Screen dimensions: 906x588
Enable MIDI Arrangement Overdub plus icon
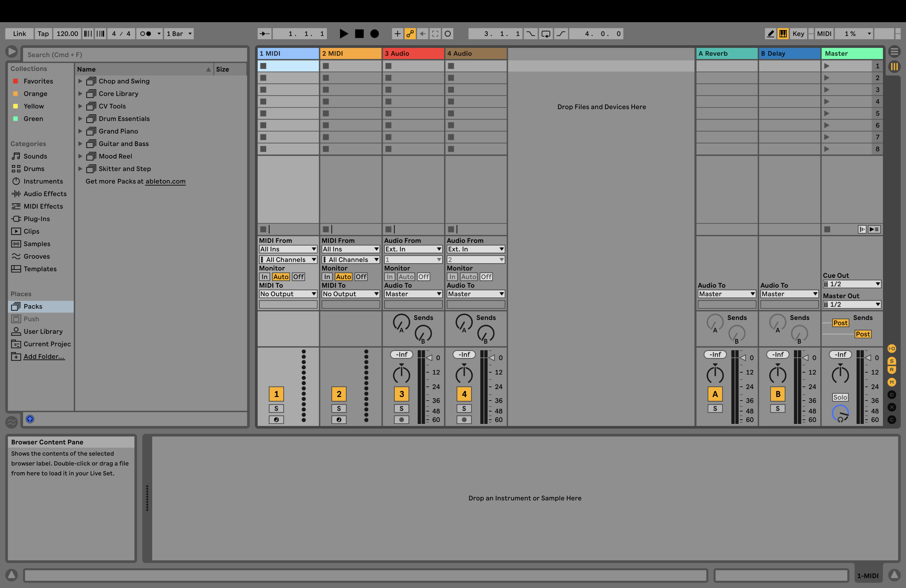tap(397, 34)
